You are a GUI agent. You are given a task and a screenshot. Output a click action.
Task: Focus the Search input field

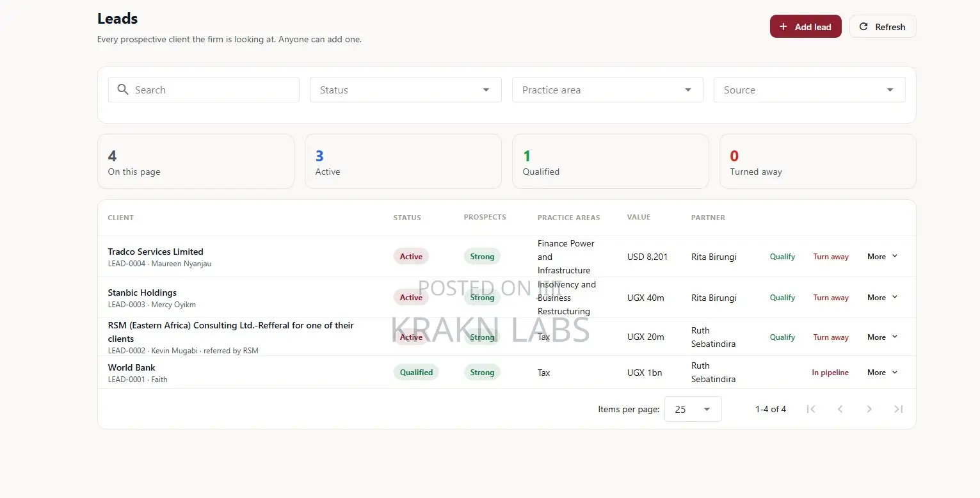pos(204,90)
